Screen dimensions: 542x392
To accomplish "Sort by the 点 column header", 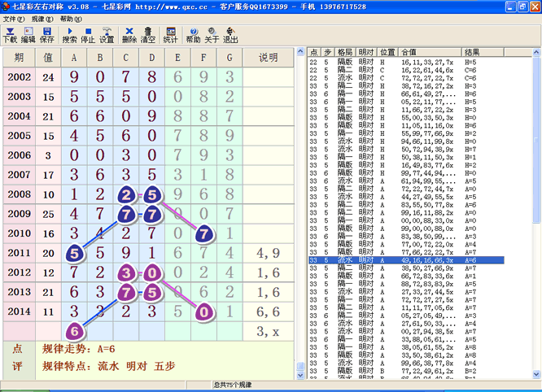I will click(x=314, y=52).
